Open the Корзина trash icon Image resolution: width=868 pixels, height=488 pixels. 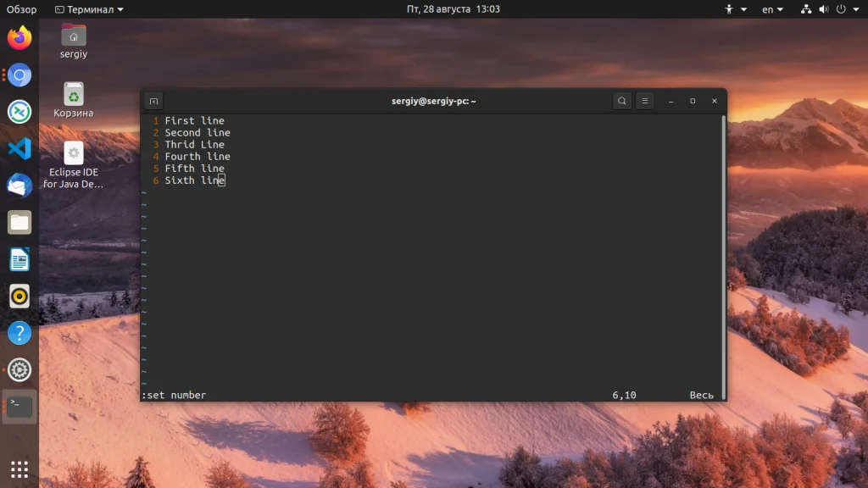coord(74,100)
